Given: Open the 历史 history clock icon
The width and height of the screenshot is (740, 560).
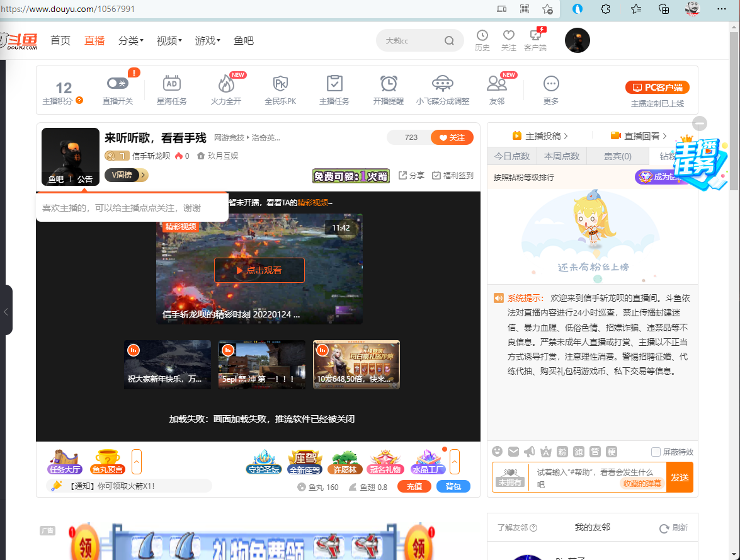Looking at the screenshot, I should [482, 35].
